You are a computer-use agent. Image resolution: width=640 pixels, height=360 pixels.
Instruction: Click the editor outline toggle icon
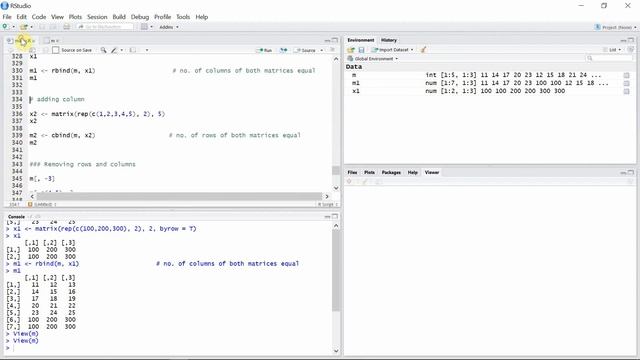pos(333,50)
